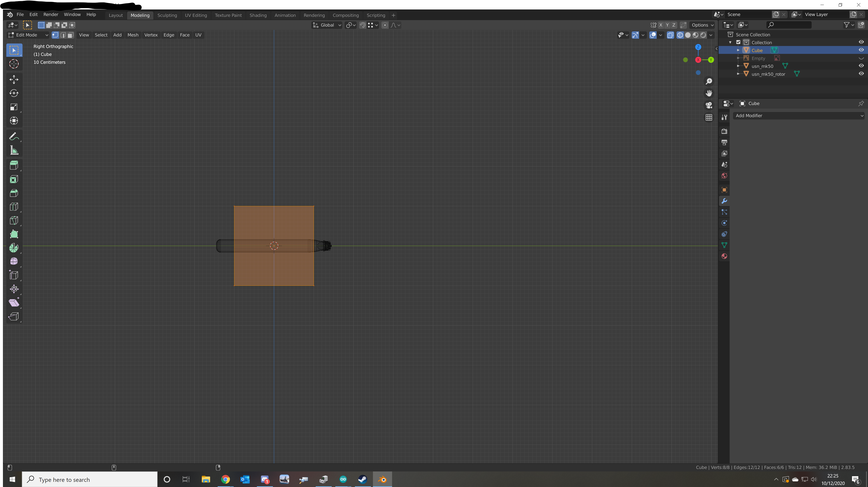
Task: Choose the Loop Cut tool
Action: [x=14, y=207]
